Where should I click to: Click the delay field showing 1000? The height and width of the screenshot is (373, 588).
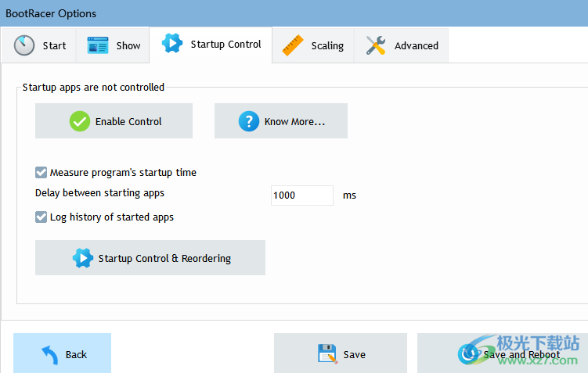pyautogui.click(x=302, y=195)
